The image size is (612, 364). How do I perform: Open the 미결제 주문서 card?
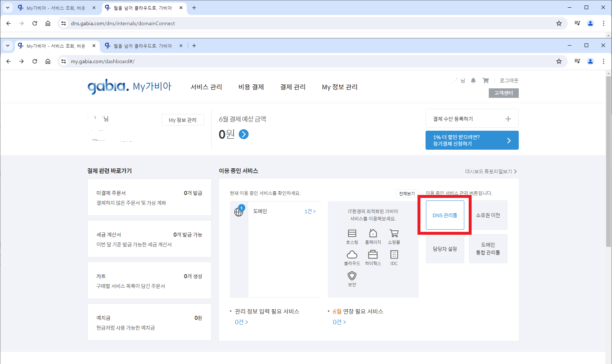[x=150, y=197]
